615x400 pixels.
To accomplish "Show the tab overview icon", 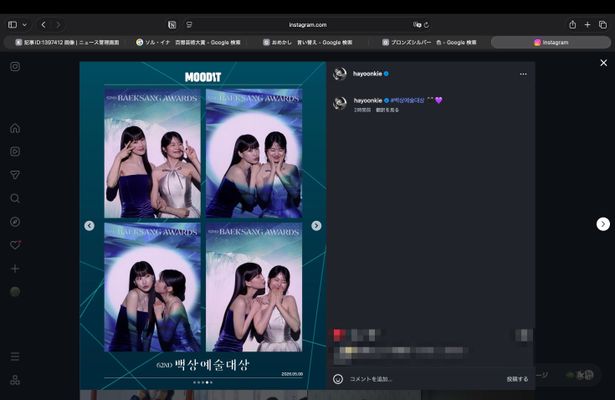I will tap(603, 25).
